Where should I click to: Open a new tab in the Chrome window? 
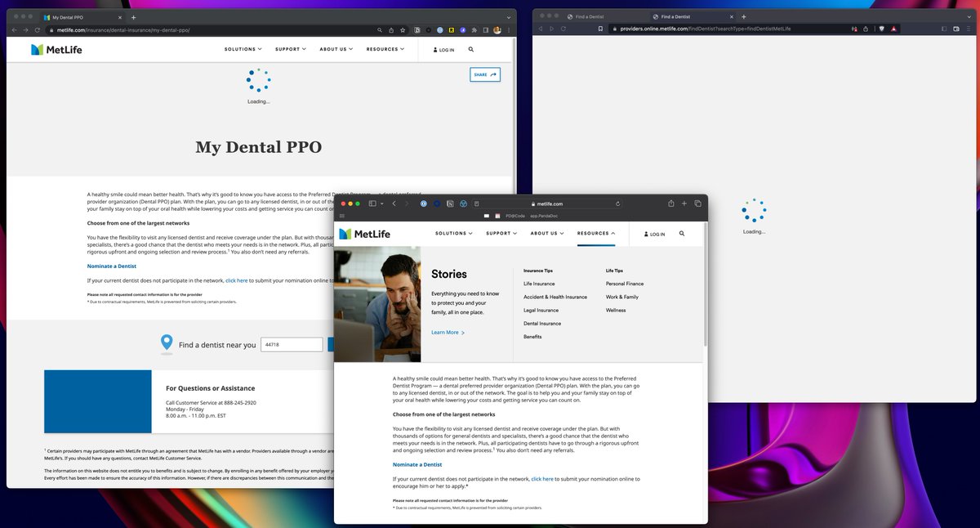134,17
